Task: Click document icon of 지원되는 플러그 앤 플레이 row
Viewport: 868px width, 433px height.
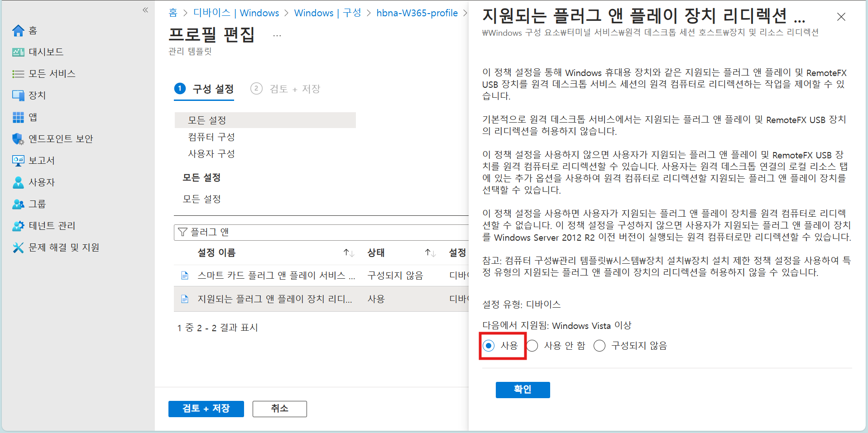Action: tap(185, 299)
